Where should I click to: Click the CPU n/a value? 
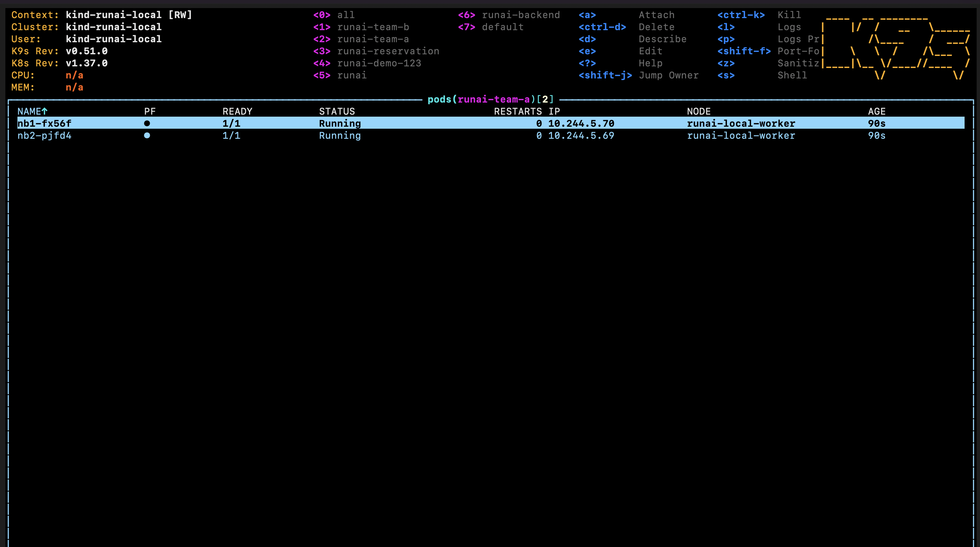(x=74, y=75)
